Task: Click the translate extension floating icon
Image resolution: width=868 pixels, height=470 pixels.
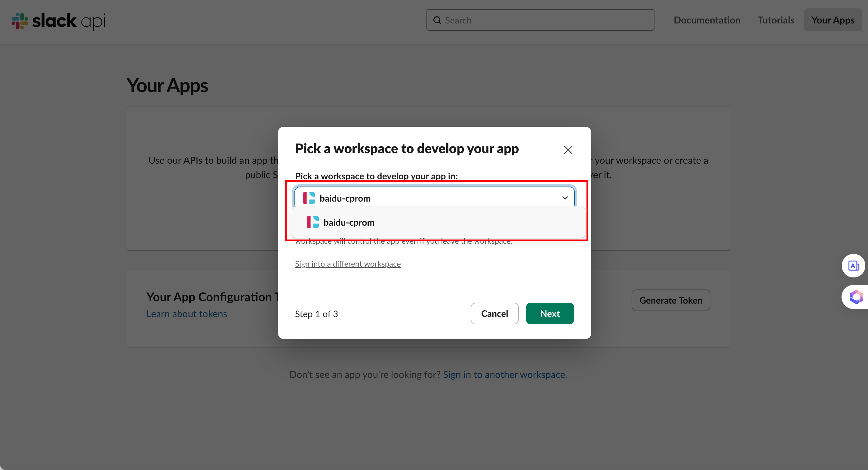Action: (853, 266)
